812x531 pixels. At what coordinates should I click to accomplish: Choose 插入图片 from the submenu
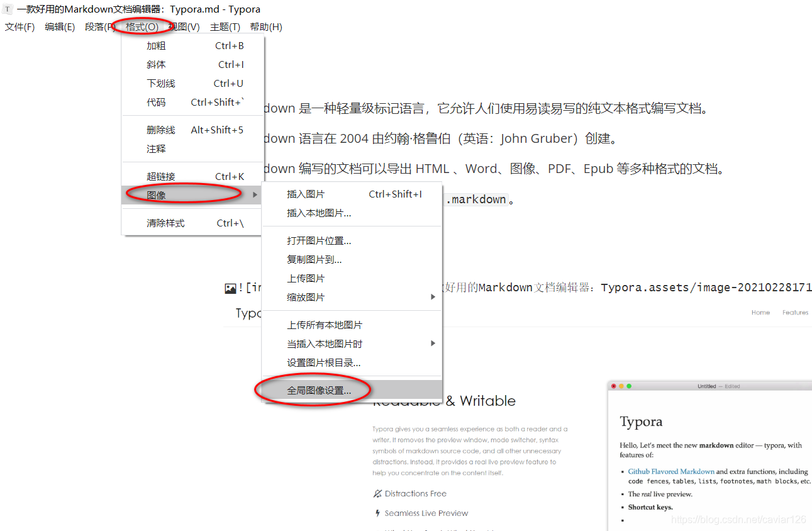352,194
